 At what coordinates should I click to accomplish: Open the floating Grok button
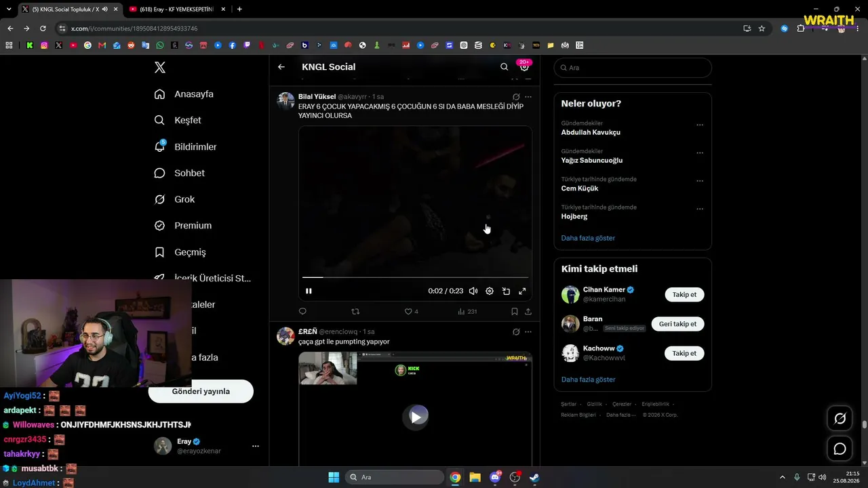pos(840,419)
